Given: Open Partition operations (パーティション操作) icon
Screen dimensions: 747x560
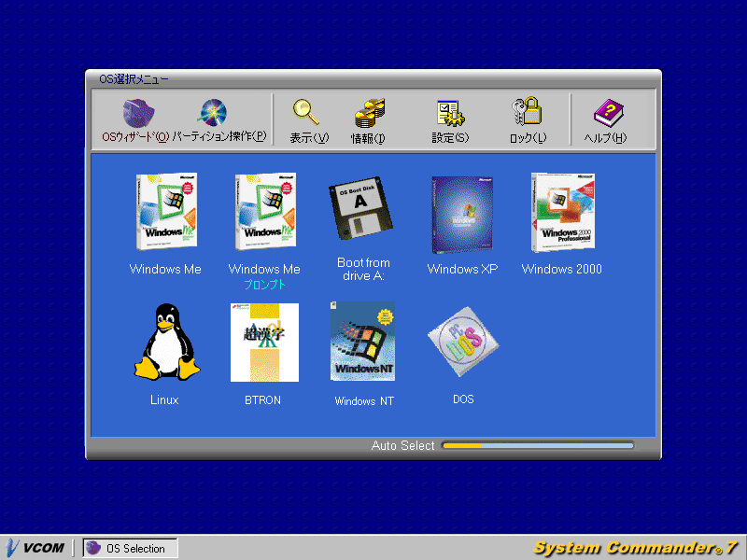Looking at the screenshot, I should [213, 112].
